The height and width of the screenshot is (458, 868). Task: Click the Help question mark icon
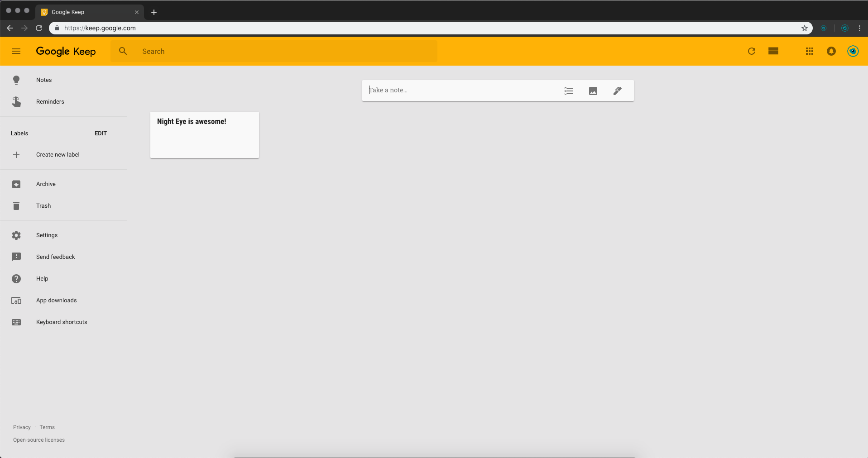16,279
